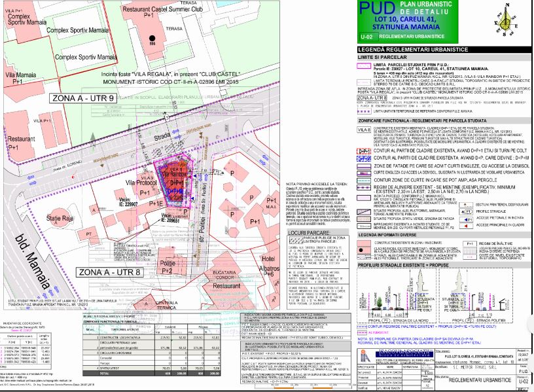Click the black 596 survey point dot
Viewport: 534px width, 392px height.
(153, 37)
